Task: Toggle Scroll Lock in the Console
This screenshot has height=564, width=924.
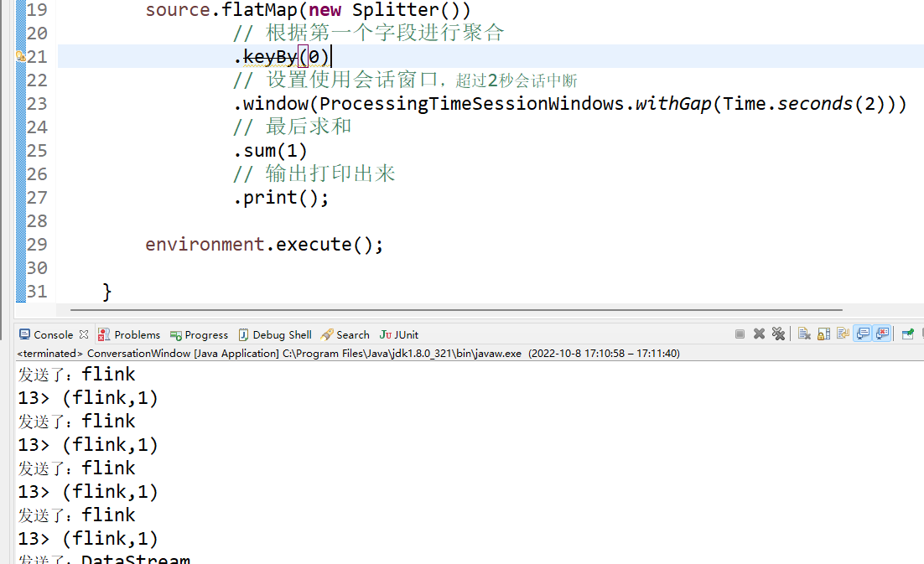Action: [823, 334]
